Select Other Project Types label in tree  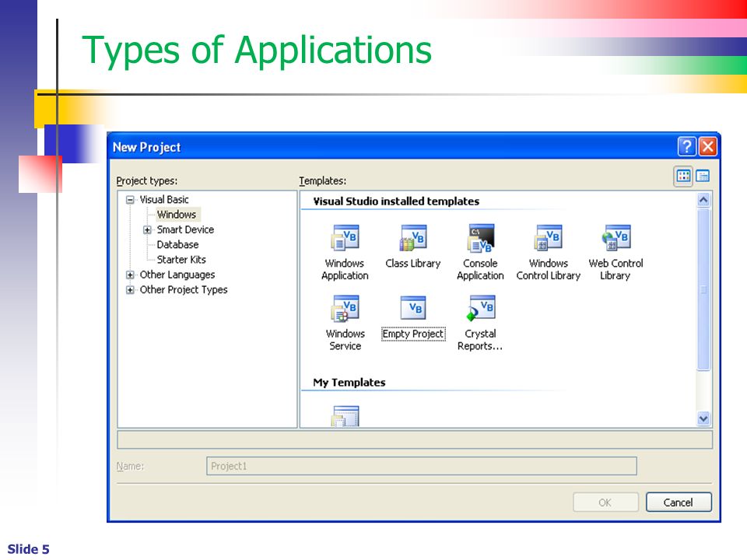click(x=184, y=289)
